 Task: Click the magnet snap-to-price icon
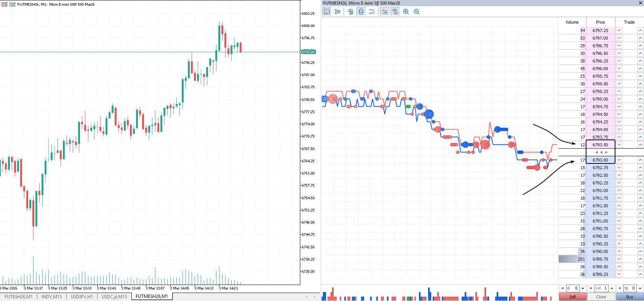[x=351, y=11]
